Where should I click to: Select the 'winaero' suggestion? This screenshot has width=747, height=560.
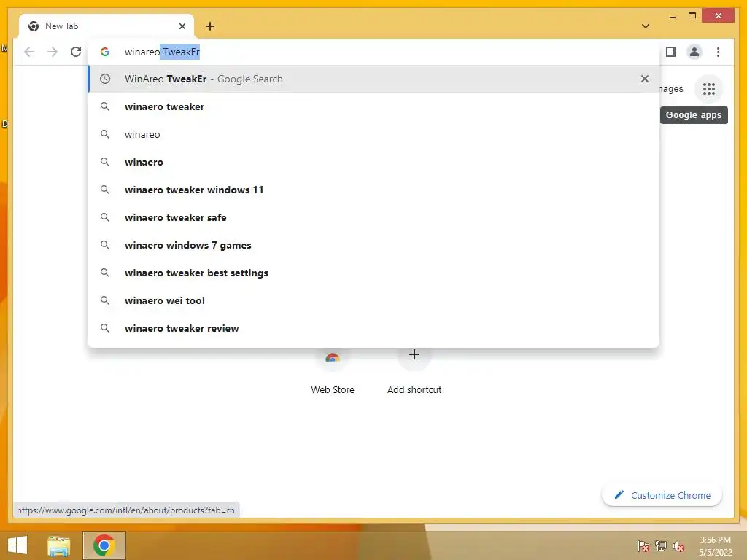(374, 162)
